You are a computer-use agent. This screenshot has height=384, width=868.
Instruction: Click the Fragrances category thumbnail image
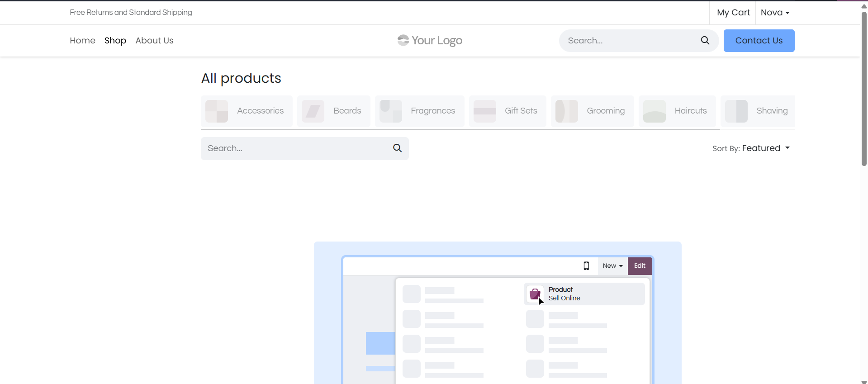(391, 111)
